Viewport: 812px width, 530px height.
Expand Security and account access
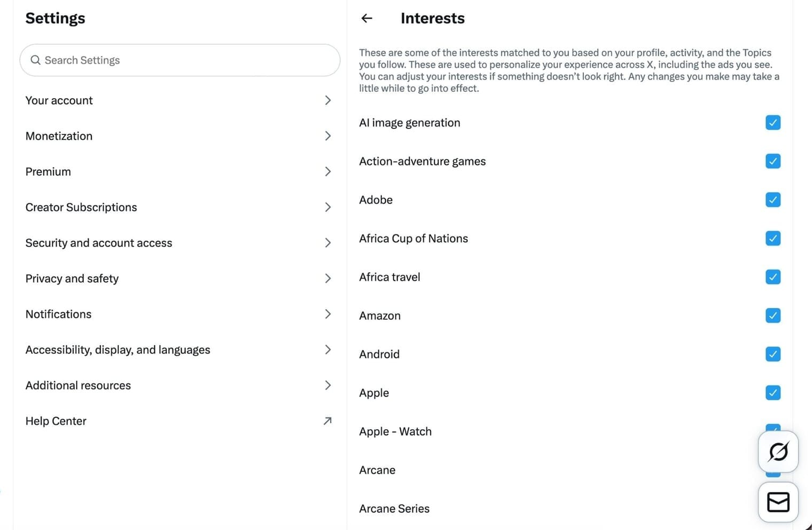click(98, 243)
